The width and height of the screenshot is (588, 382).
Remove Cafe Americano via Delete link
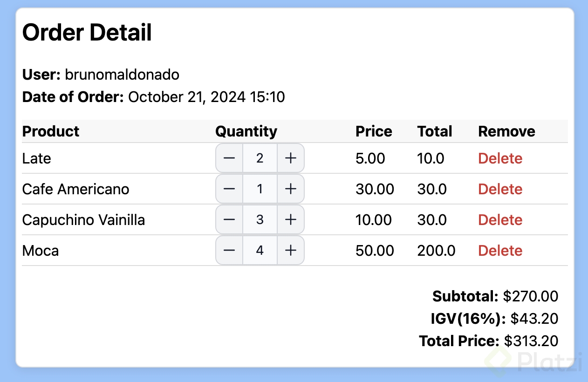coord(500,189)
